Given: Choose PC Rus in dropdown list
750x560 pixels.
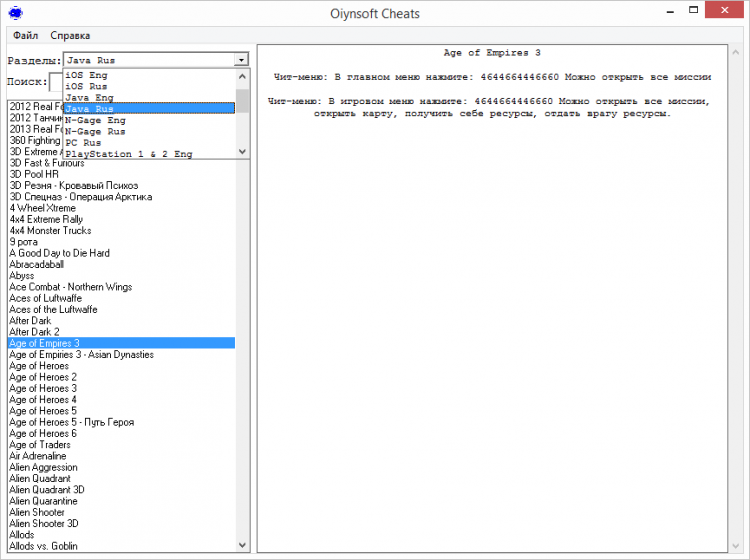Looking at the screenshot, I should click(150, 143).
